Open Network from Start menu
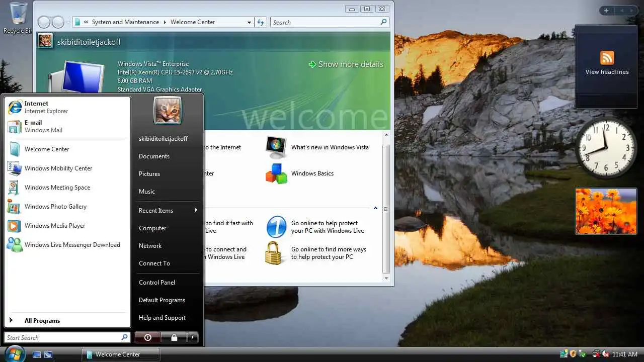This screenshot has height=362, width=644. tap(168, 246)
